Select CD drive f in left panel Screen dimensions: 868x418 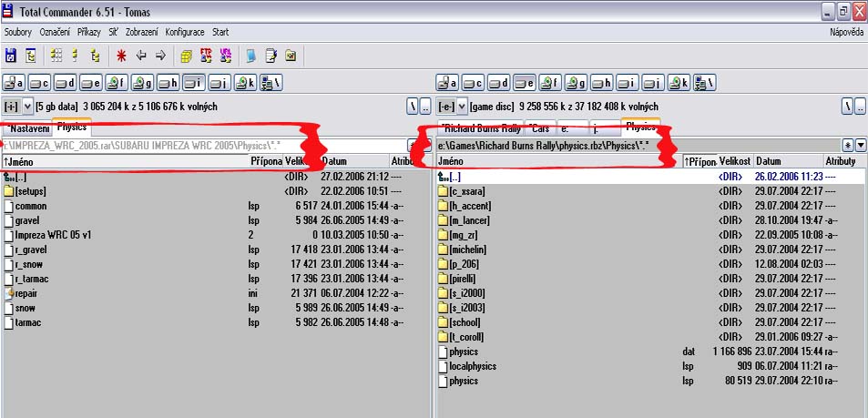pyautogui.click(x=117, y=83)
